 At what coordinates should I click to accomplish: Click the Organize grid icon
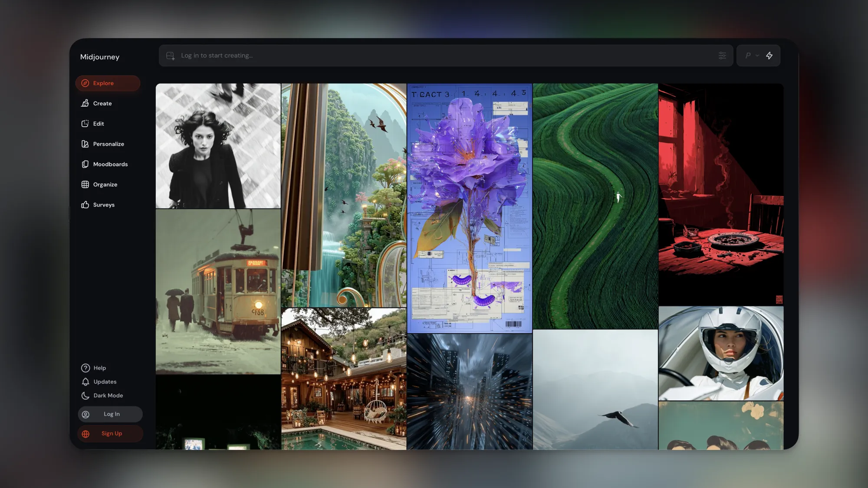(x=85, y=184)
